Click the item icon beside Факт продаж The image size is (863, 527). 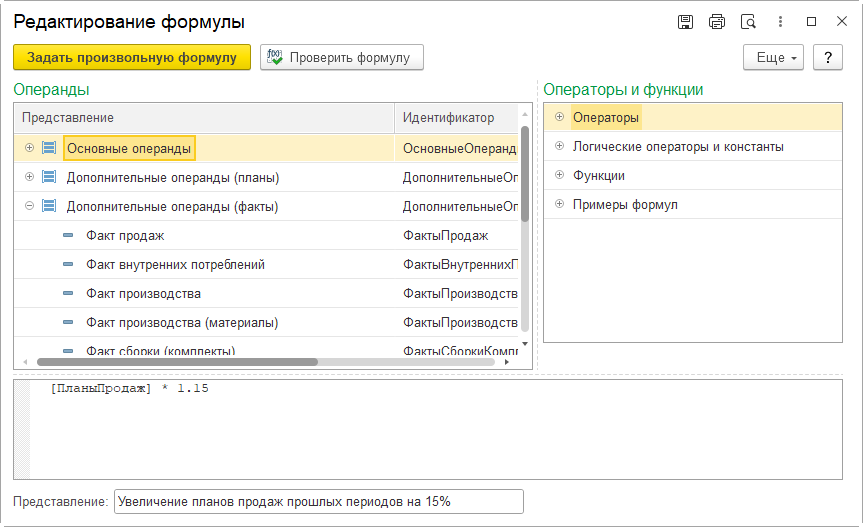(x=68, y=236)
